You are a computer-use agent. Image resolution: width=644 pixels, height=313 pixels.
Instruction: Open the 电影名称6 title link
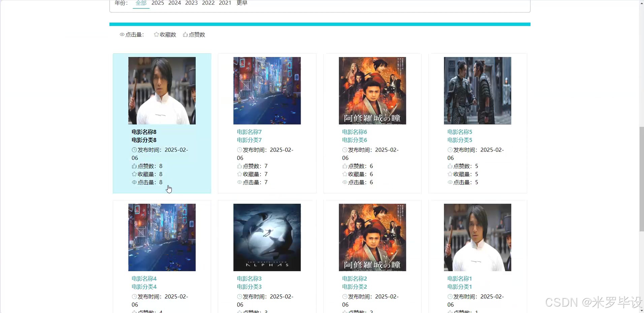pos(355,132)
